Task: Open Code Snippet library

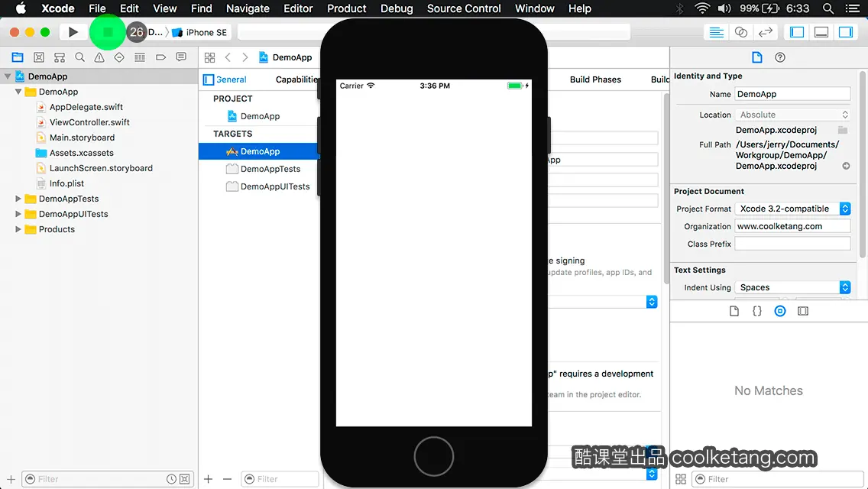Action: (x=756, y=311)
